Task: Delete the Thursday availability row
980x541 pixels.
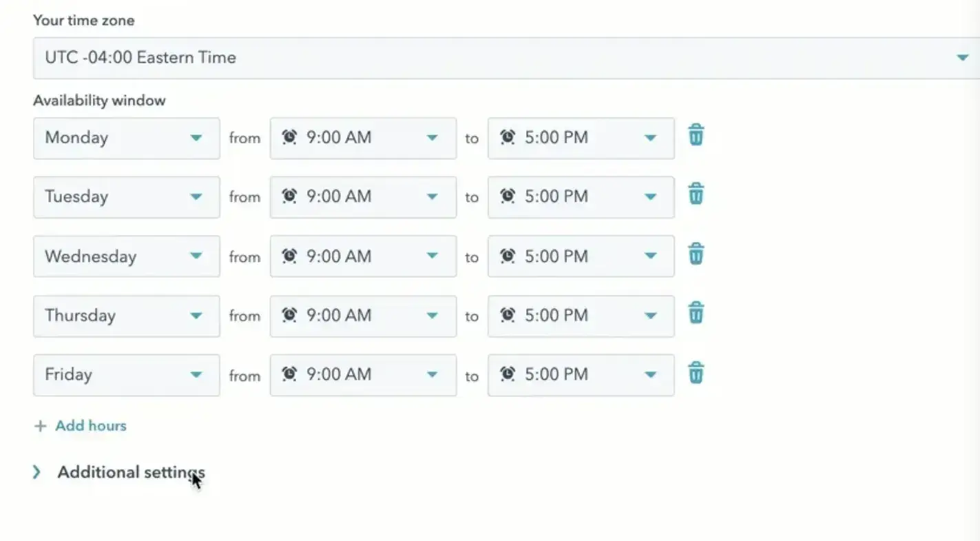Action: coord(696,313)
